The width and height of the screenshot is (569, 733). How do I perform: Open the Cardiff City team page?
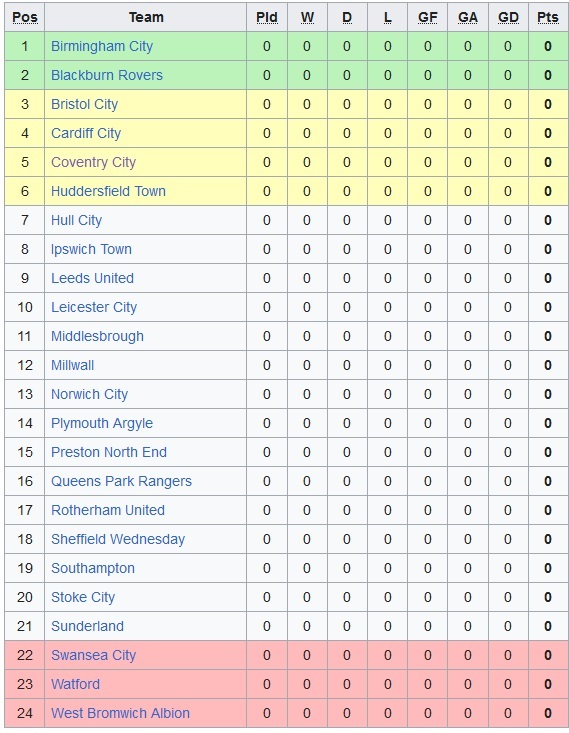point(86,133)
